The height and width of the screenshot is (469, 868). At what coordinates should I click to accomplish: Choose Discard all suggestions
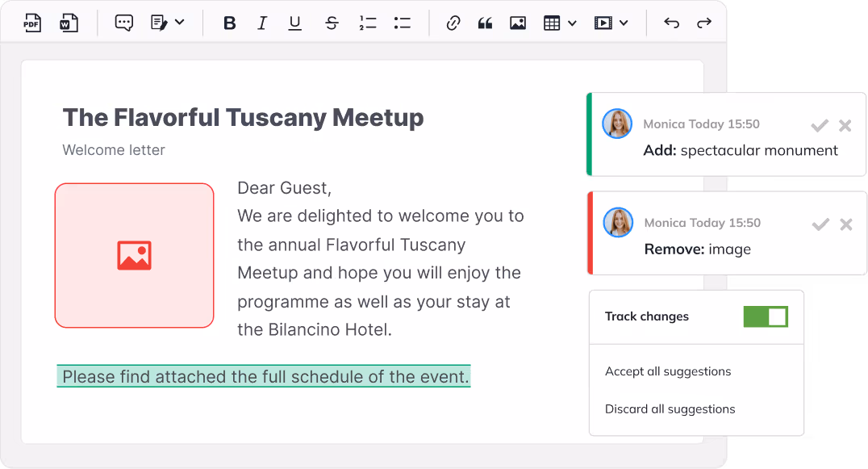point(670,408)
